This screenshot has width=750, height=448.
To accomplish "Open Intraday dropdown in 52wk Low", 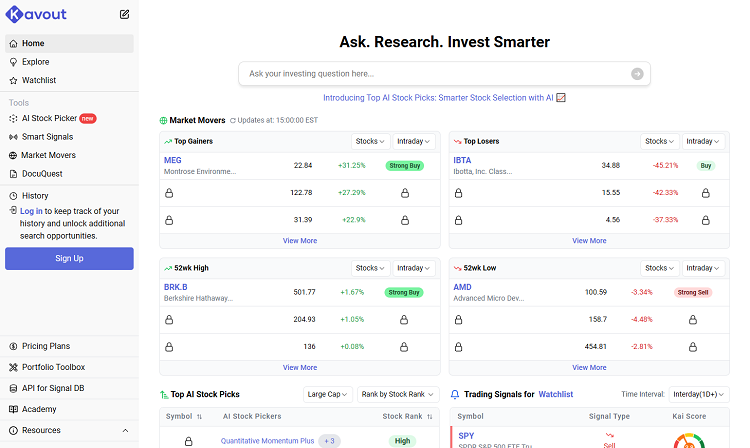I will click(x=703, y=268).
